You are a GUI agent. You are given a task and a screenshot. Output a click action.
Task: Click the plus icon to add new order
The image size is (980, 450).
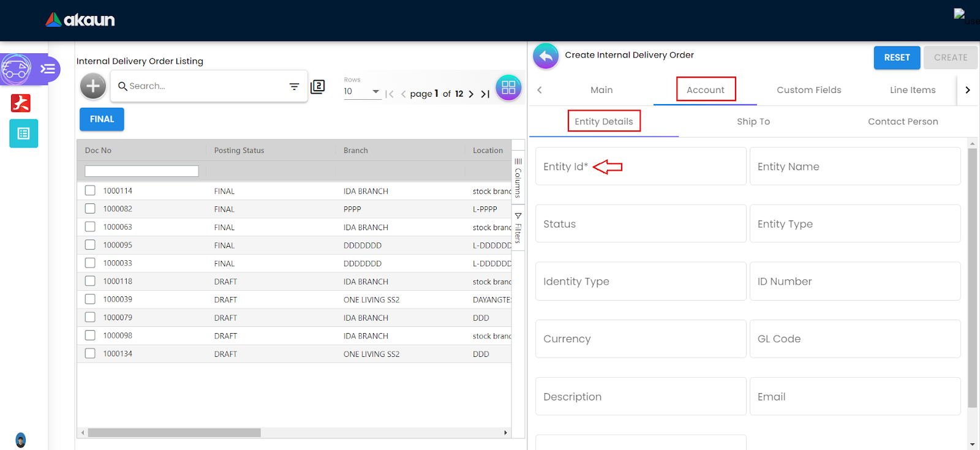(93, 86)
